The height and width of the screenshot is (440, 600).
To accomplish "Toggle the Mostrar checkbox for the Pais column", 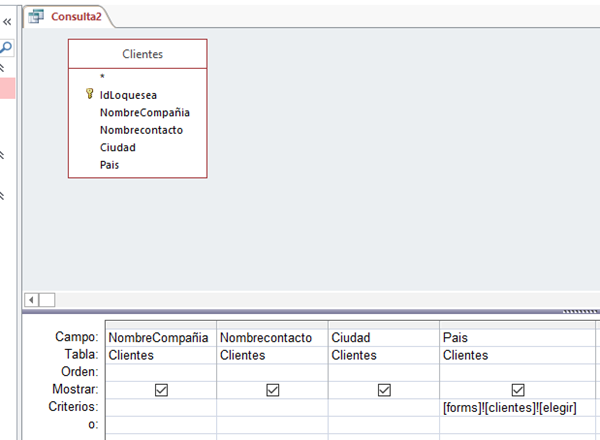I will [x=517, y=390].
